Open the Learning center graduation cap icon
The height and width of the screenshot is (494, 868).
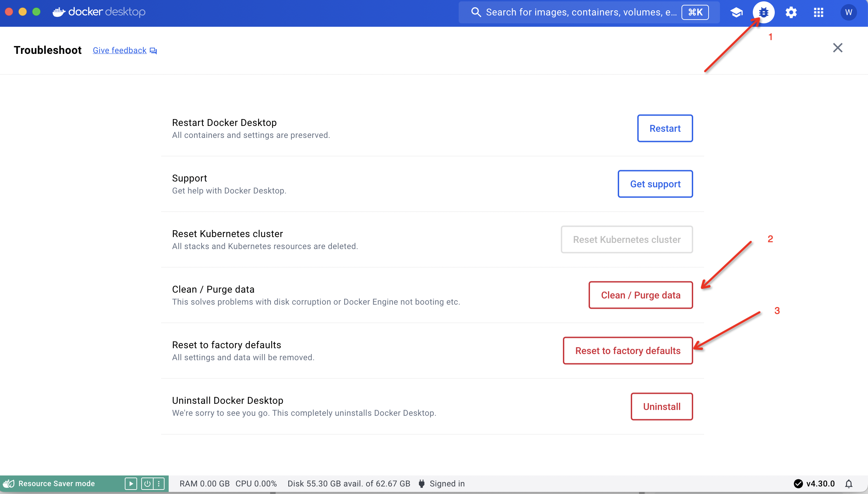[x=736, y=13]
